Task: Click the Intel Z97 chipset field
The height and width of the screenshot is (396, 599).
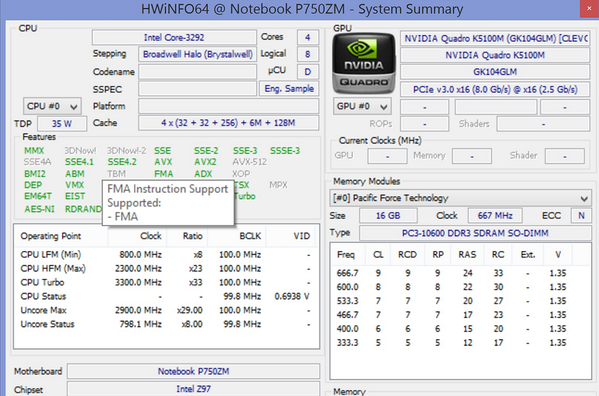Action: click(193, 389)
